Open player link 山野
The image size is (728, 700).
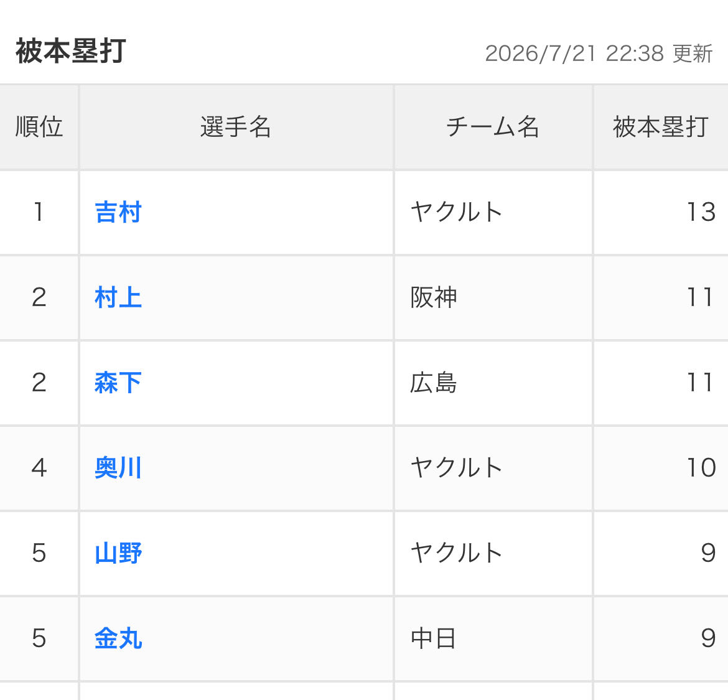point(118,553)
